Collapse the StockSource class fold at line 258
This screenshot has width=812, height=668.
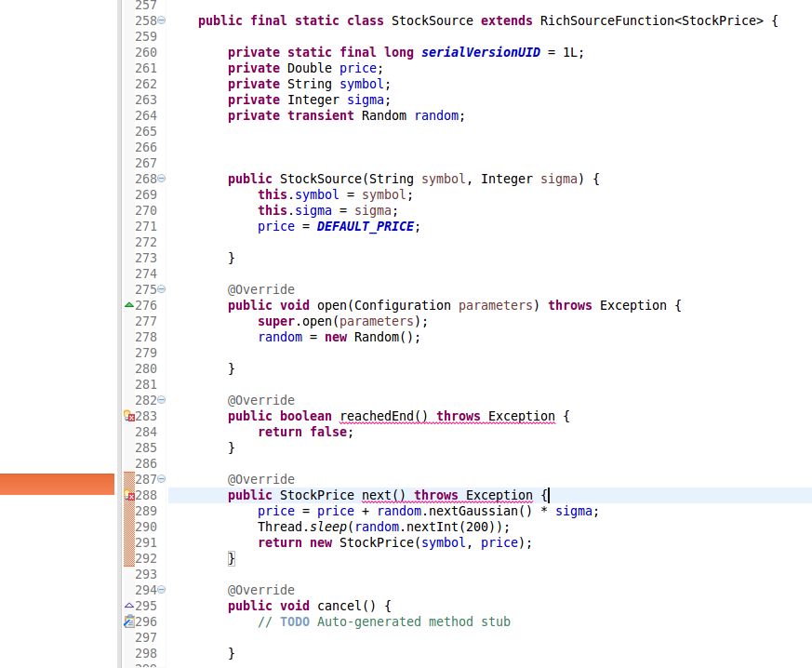coord(162,20)
